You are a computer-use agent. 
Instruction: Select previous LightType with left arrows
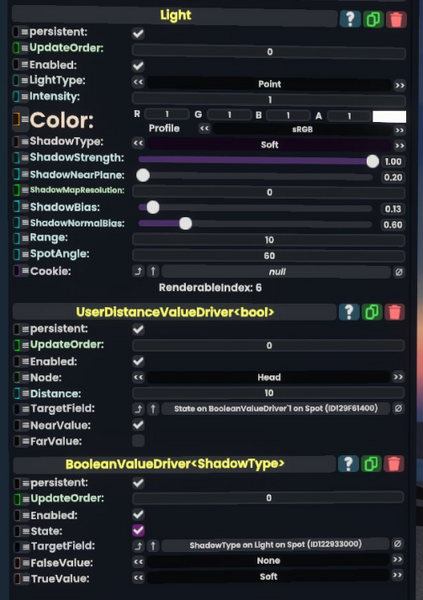pos(138,82)
